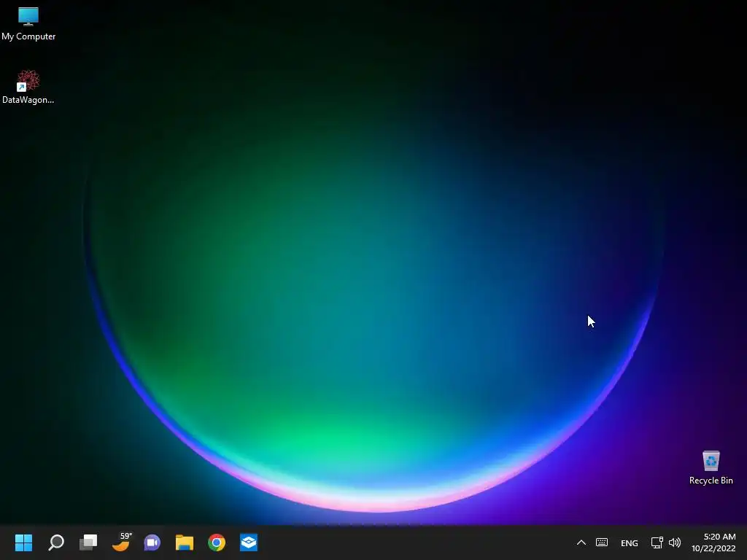Viewport: 747px width, 560px height.
Task: Open taskbar Search magnifier
Action: click(x=56, y=542)
